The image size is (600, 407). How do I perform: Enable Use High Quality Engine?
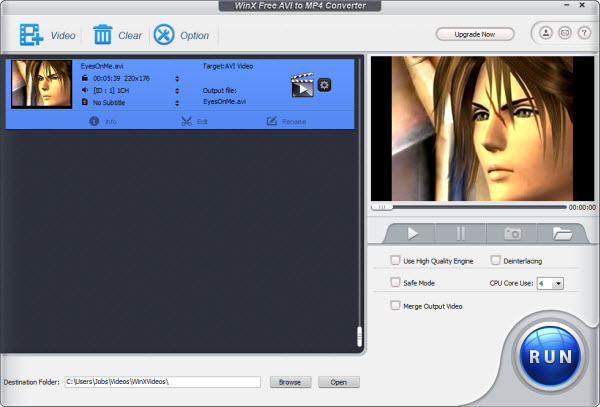click(x=396, y=260)
